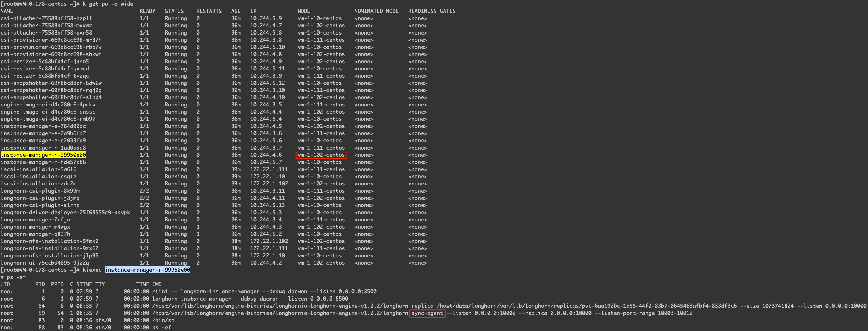Click the csi-attacher-75588bff58-hzplf pod name

pyautogui.click(x=46, y=18)
